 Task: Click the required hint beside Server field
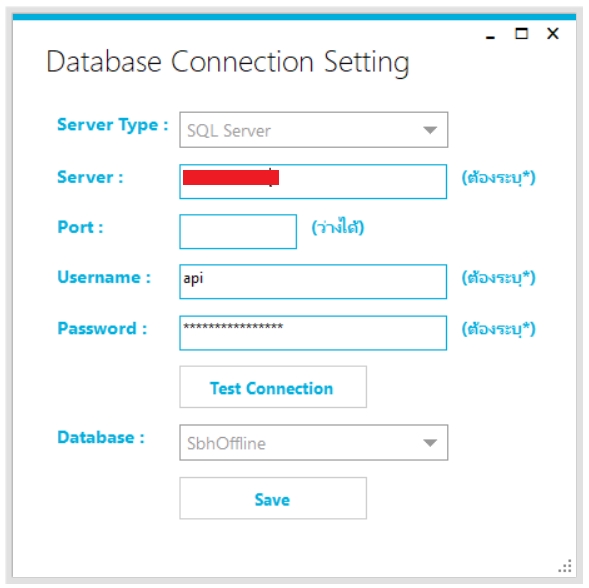click(x=498, y=177)
